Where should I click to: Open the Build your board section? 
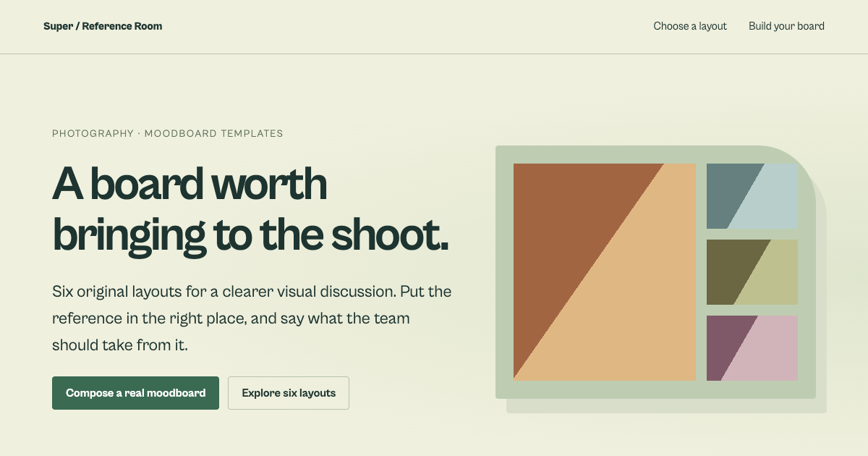click(x=786, y=26)
